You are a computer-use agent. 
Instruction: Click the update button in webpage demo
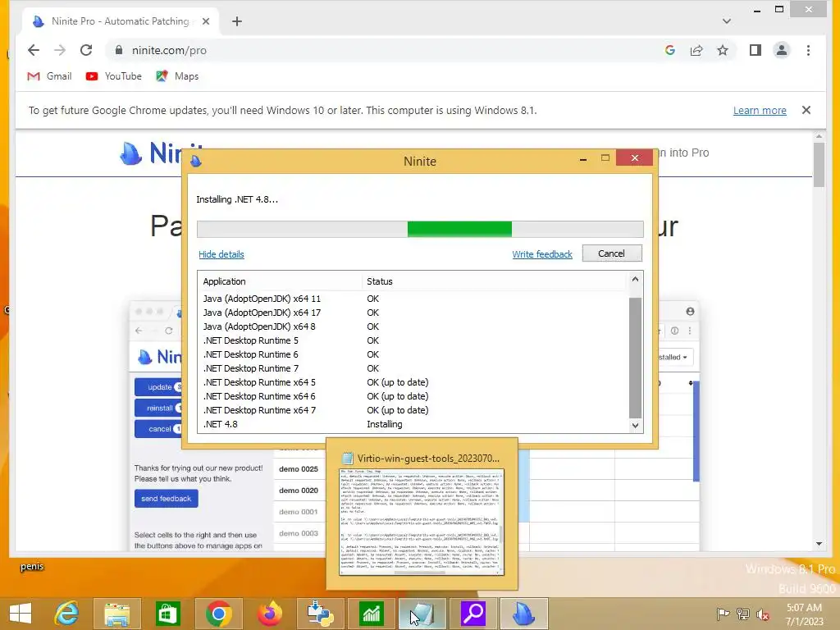(x=158, y=387)
